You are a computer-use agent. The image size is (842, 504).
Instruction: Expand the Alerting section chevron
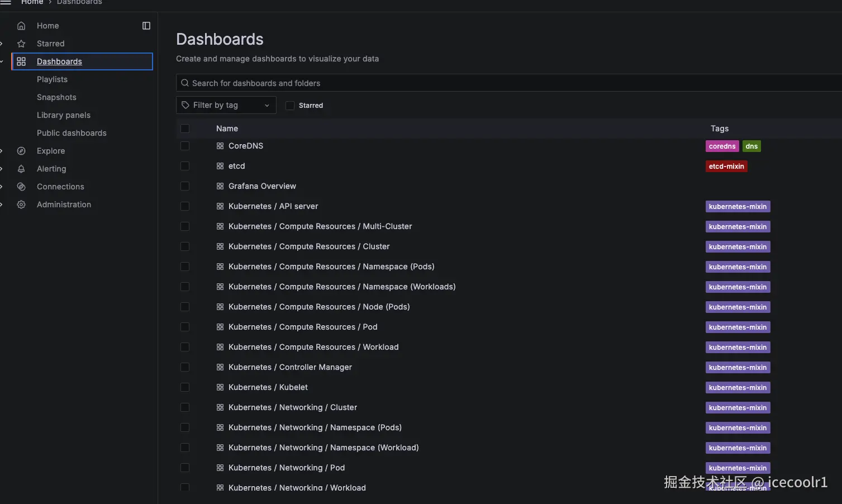[x=2, y=169]
